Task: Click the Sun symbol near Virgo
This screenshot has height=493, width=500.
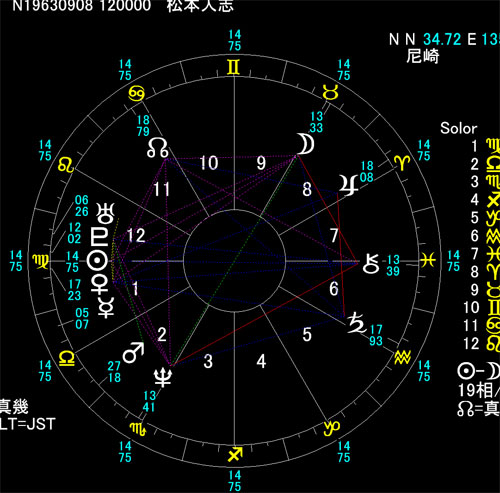Action: point(98,260)
